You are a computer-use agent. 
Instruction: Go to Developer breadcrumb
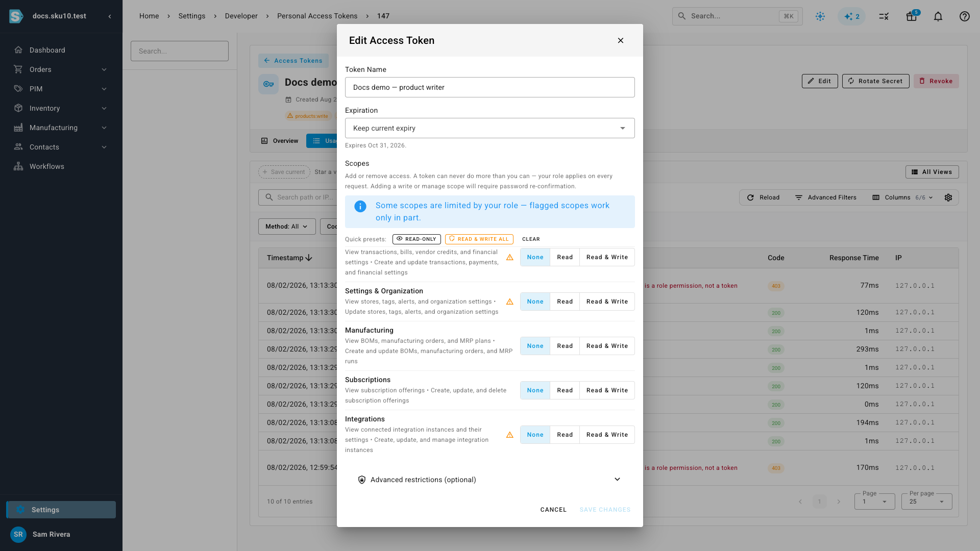pos(241,16)
